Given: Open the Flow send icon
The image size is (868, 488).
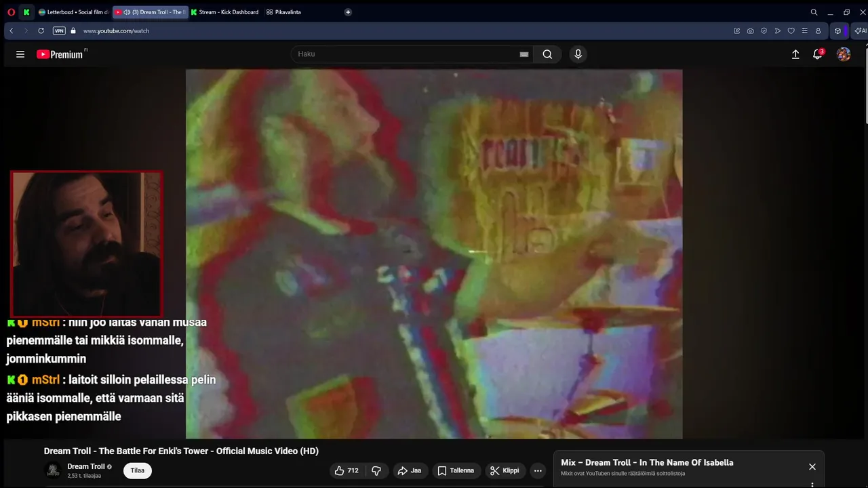Looking at the screenshot, I should (778, 30).
